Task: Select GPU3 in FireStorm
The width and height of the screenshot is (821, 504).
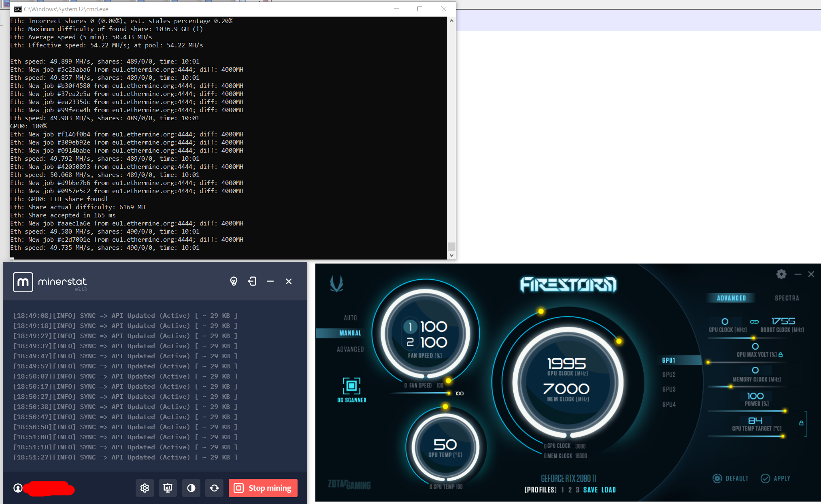Action: coord(669,389)
